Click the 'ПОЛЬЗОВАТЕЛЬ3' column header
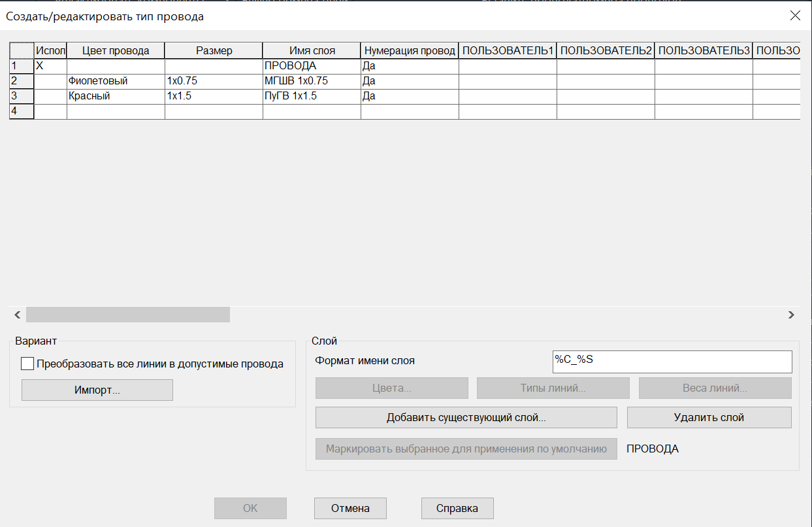Viewport: 812px width, 527px height. 704,51
